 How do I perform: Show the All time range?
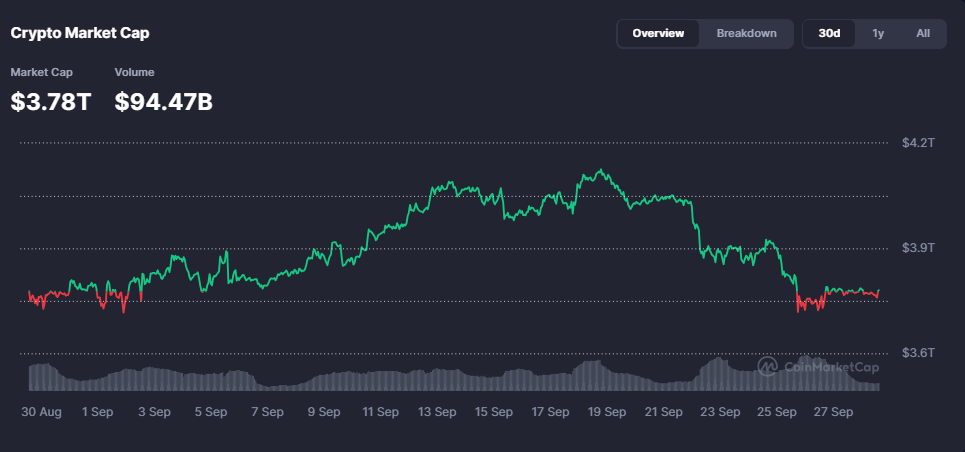[x=923, y=33]
